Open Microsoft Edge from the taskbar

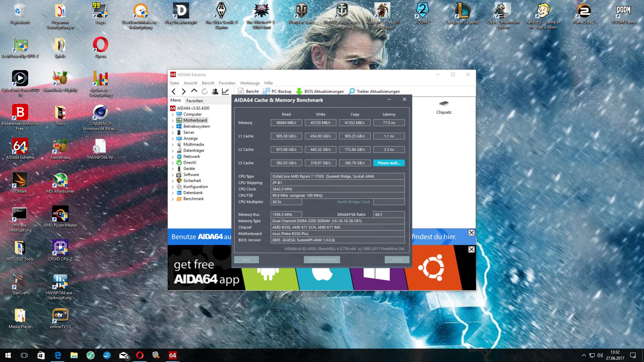coord(58,355)
